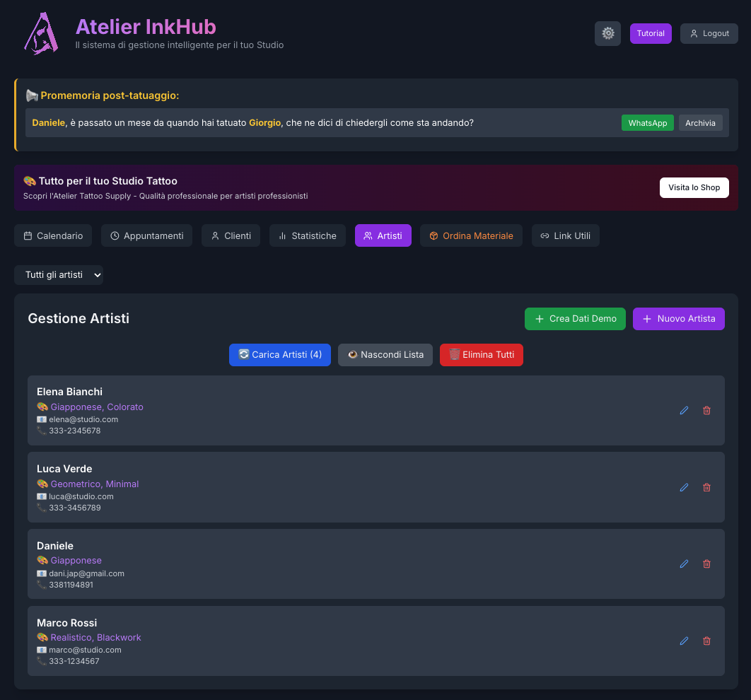The image size is (751, 700).
Task: Click Visita lo Shop button
Action: (x=694, y=187)
